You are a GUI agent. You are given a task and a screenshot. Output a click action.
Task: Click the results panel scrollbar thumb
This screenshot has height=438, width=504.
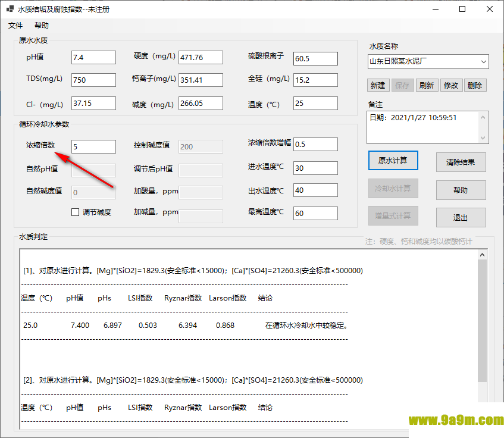pyautogui.click(x=482, y=321)
